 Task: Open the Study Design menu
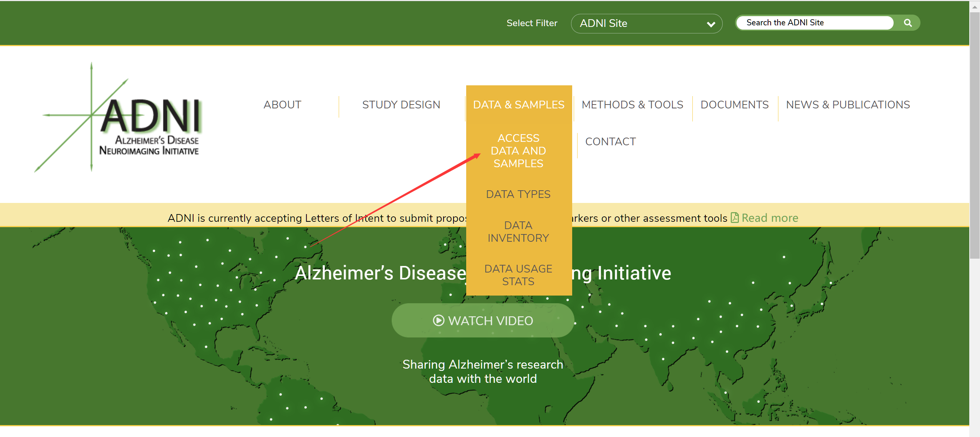(x=401, y=105)
